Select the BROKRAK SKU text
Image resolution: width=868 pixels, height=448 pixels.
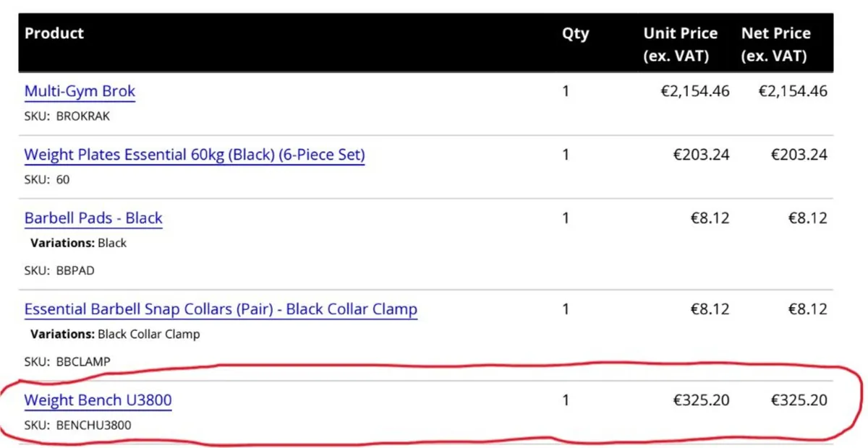click(83, 116)
